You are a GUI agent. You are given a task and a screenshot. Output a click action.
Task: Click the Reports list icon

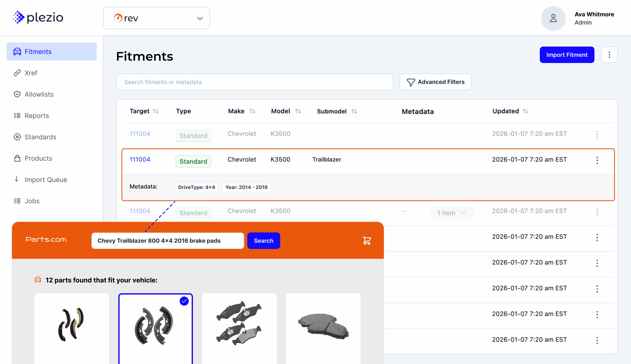17,116
